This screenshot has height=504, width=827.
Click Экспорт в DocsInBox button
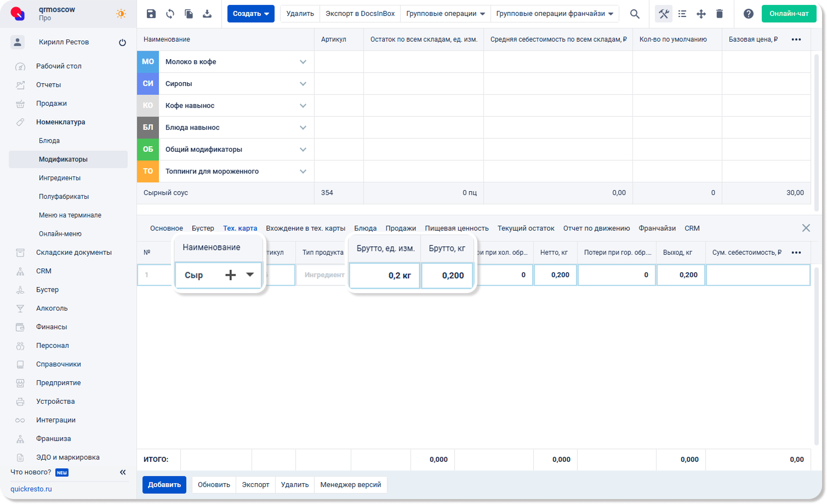360,14
